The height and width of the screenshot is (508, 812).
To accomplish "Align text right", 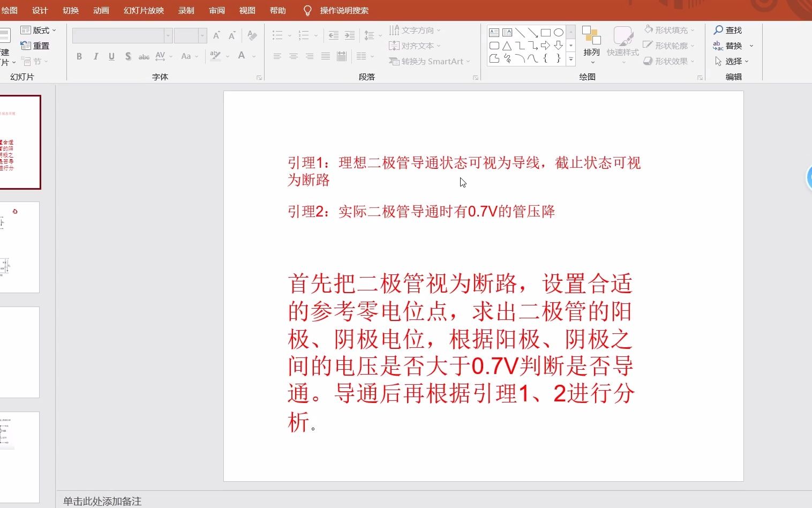I will point(309,56).
